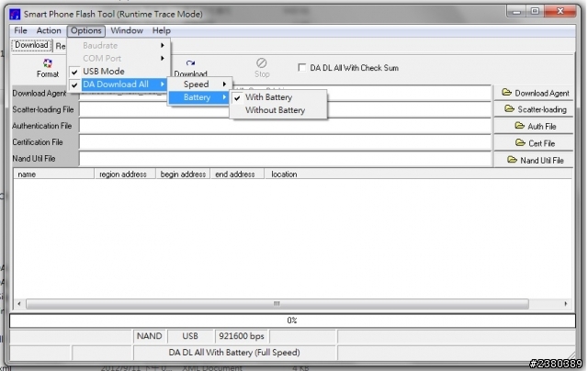Viewport: 588px width, 371px height.
Task: Click the Download toolbar icon
Action: click(x=190, y=67)
